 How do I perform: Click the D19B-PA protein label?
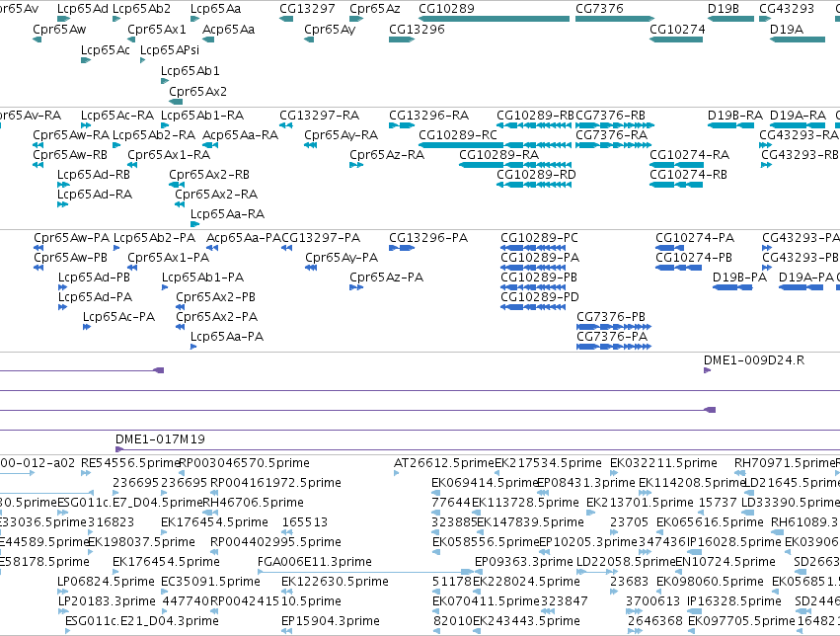(x=739, y=278)
